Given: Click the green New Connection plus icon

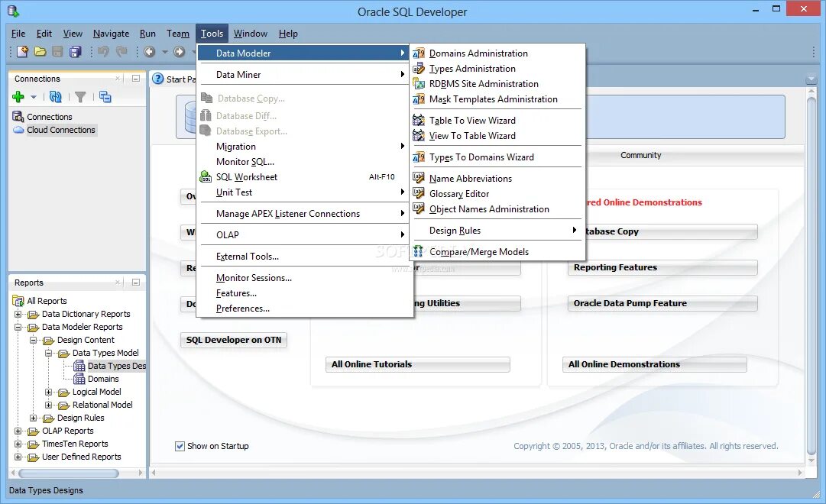Looking at the screenshot, I should pyautogui.click(x=18, y=96).
